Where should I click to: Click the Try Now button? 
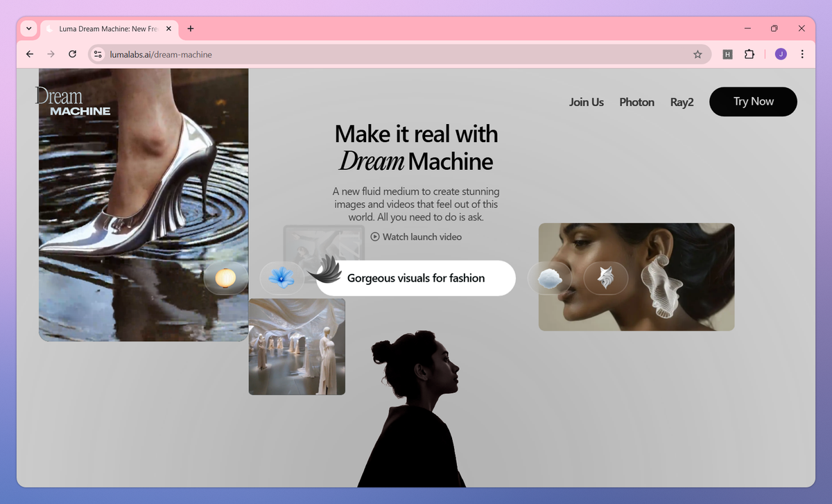pyautogui.click(x=753, y=101)
